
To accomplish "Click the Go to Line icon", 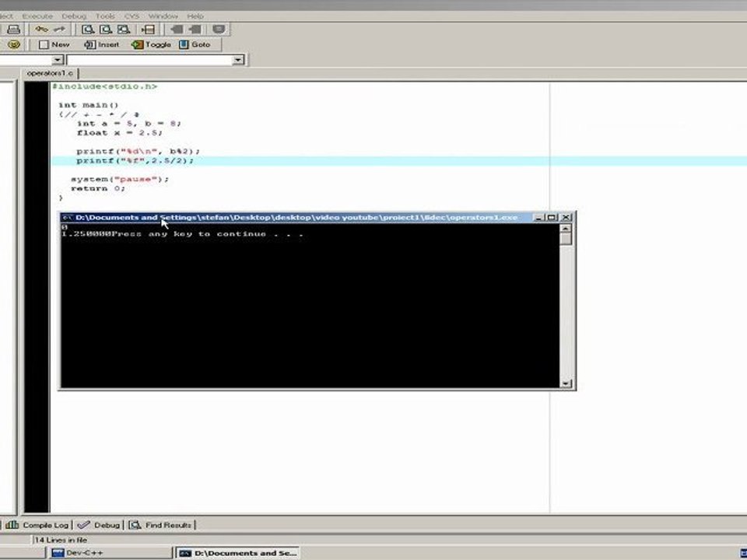I will coord(148,30).
